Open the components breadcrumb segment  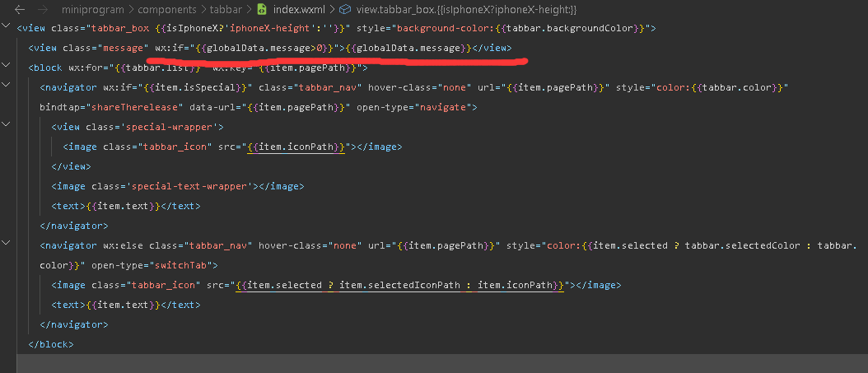[168, 9]
